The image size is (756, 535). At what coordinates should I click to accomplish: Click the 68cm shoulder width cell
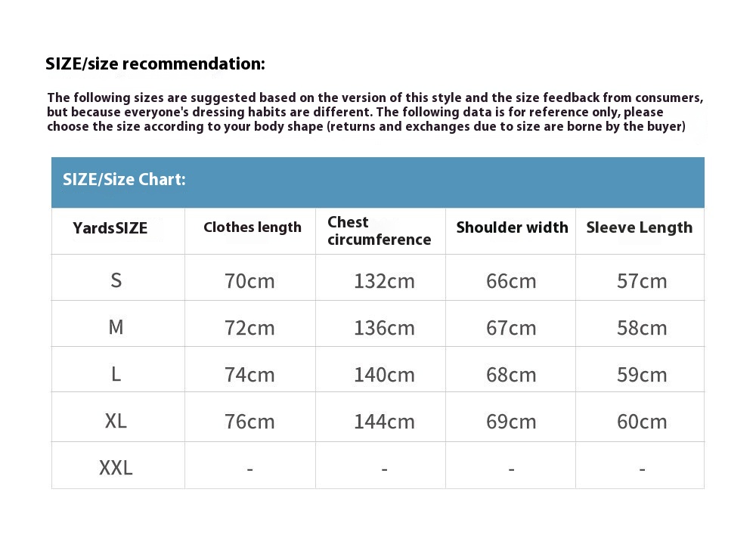click(x=511, y=375)
